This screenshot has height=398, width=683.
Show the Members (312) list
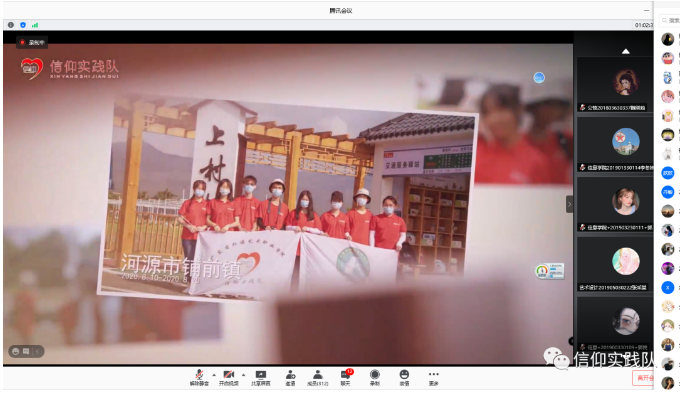point(318,378)
